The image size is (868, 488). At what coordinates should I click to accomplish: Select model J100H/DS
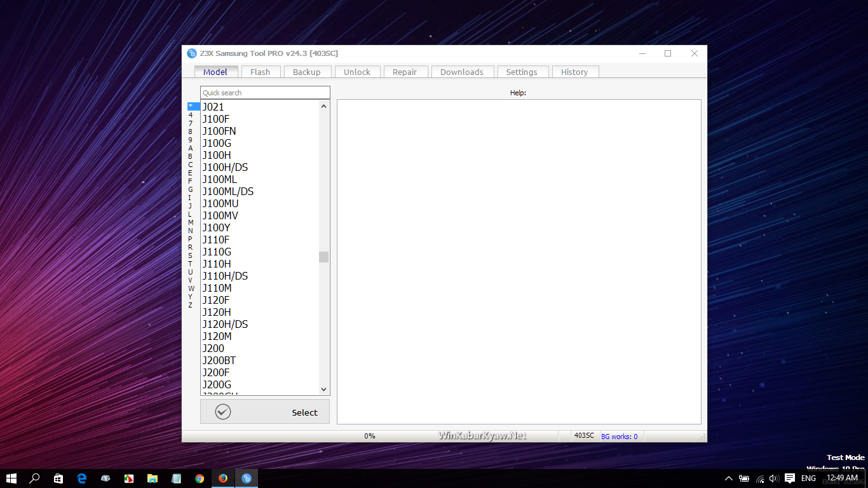tap(226, 167)
